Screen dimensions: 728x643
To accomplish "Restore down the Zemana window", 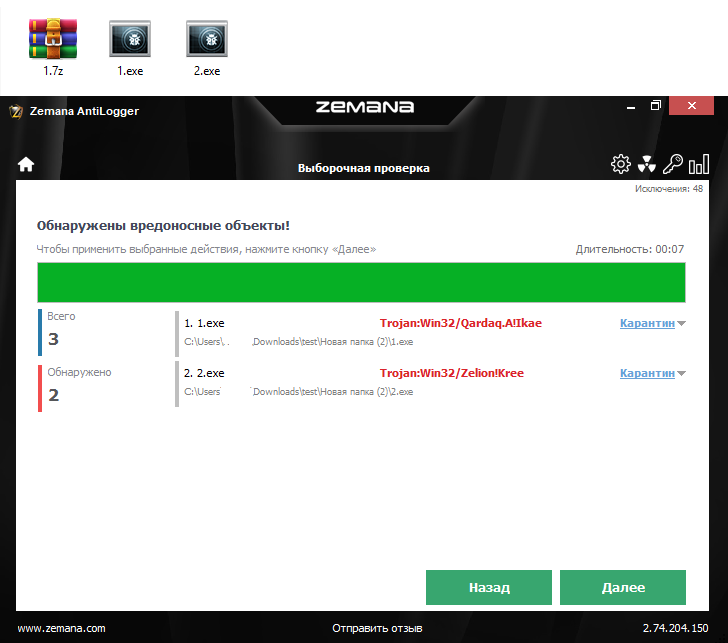I will point(655,106).
